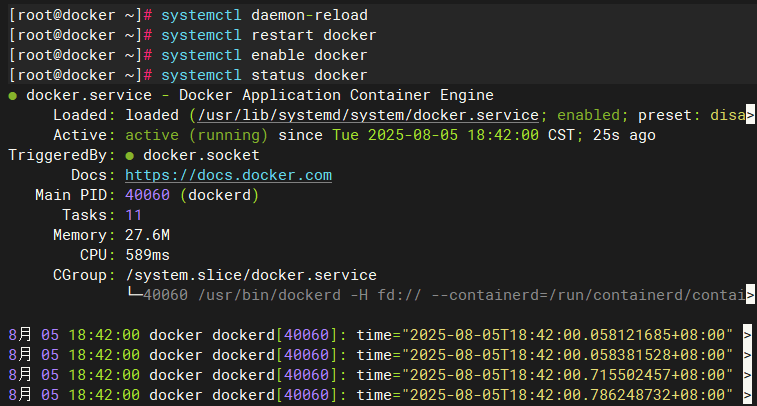Click truncation marker on log line ending 786248732+08:00
757x406 pixels.
(747, 395)
